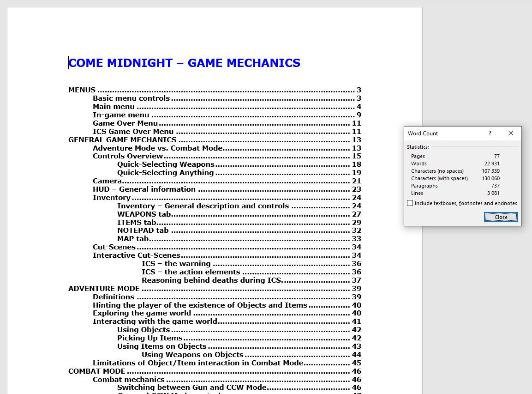Select Adventure Mode vs. Combat Mode entry
Image resolution: width=532 pixels, height=394 pixels.
click(x=157, y=148)
